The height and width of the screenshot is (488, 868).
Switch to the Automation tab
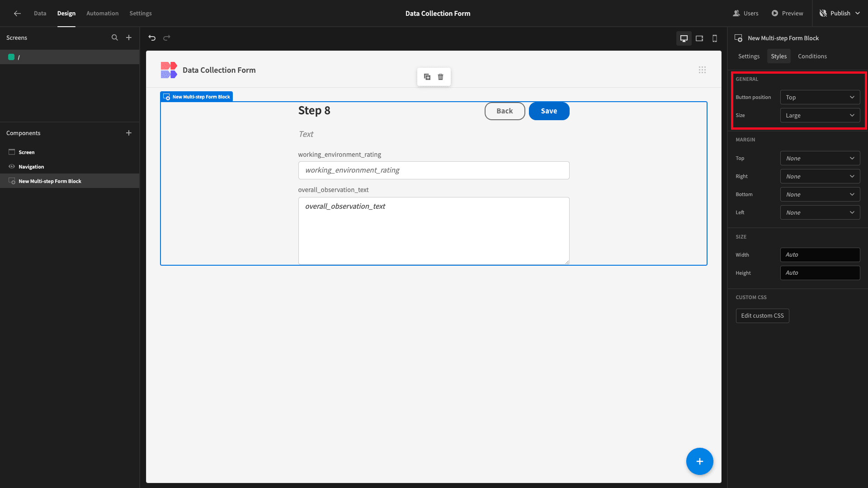[103, 14]
